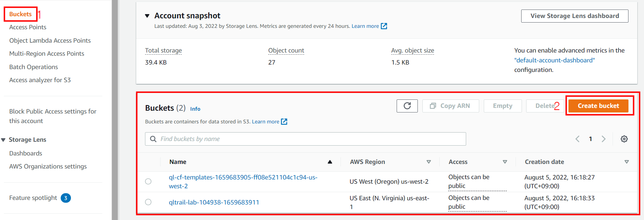The height and width of the screenshot is (220, 644).
Task: Click external link icon beside Storage Lens Learn more
Action: (384, 26)
